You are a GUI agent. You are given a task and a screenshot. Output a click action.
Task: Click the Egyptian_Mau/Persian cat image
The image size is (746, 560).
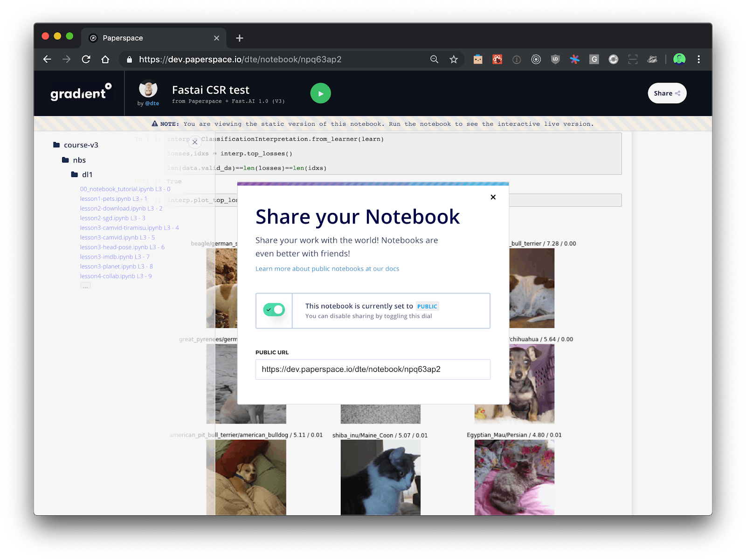coord(514,478)
